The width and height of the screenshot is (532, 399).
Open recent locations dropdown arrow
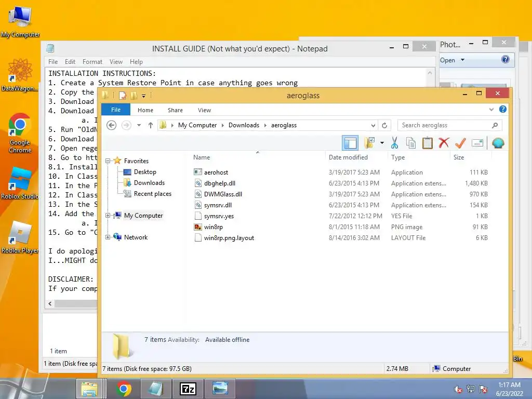139,125
